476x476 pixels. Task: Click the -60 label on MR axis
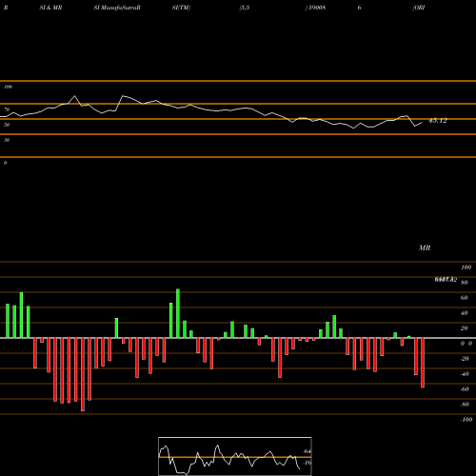(x=465, y=389)
